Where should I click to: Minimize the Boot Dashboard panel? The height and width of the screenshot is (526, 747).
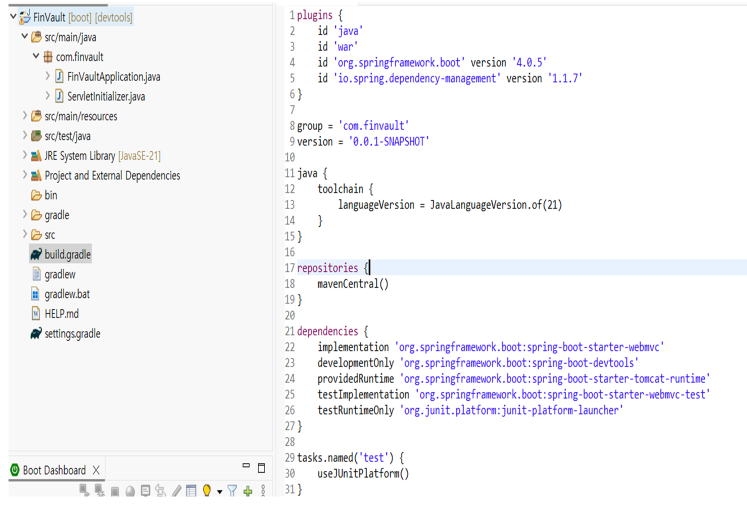click(246, 465)
